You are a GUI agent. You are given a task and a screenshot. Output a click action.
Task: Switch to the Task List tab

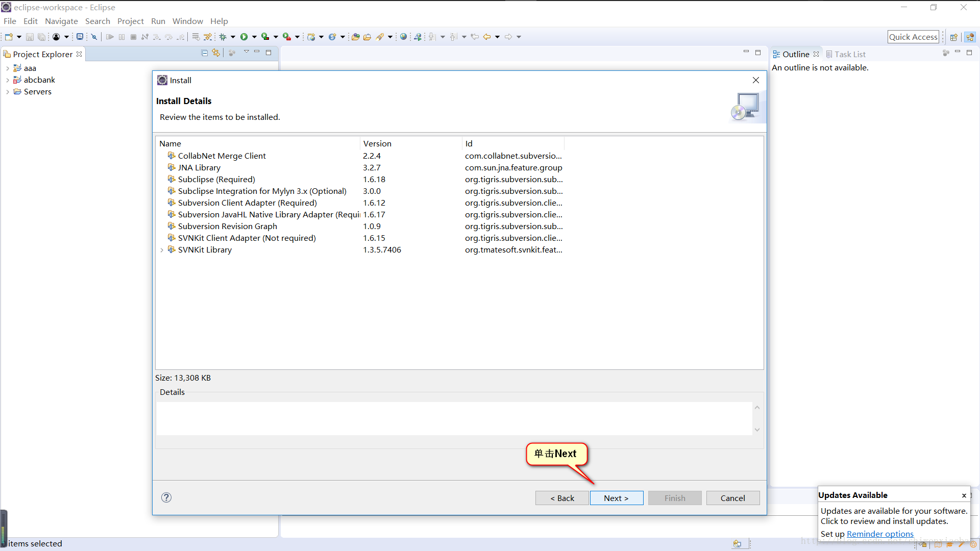(x=846, y=54)
